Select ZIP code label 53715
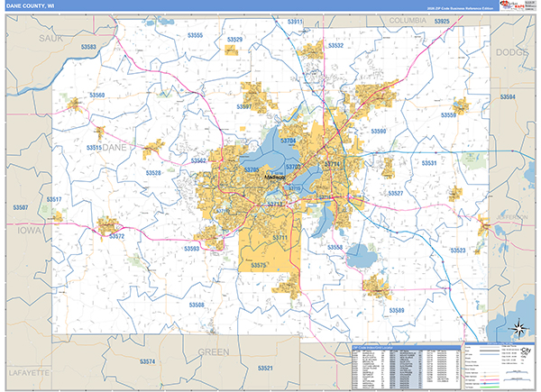Viewport: 541px width, 392px height. [x=294, y=188]
